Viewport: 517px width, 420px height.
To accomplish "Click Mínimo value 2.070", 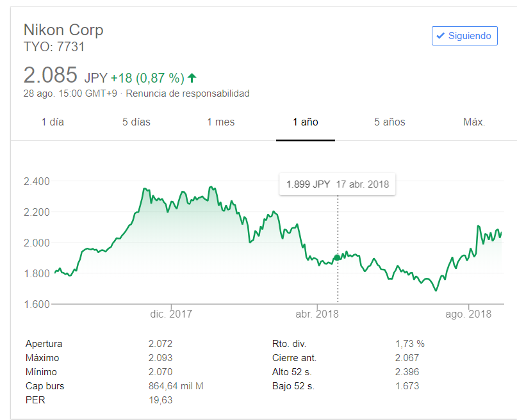I will pos(160,372).
